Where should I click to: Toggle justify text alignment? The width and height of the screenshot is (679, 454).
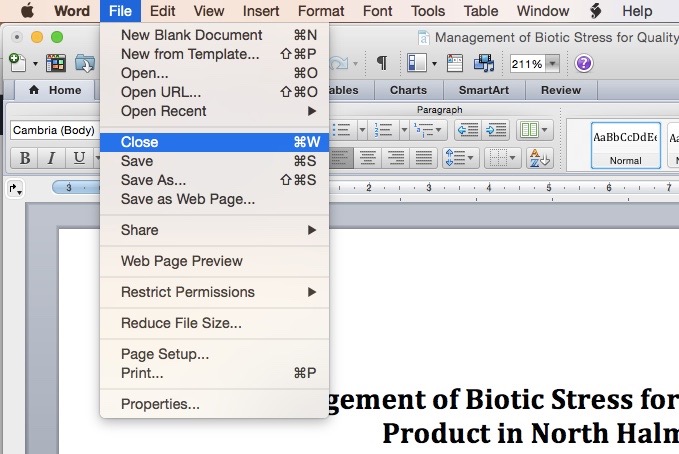click(x=423, y=158)
